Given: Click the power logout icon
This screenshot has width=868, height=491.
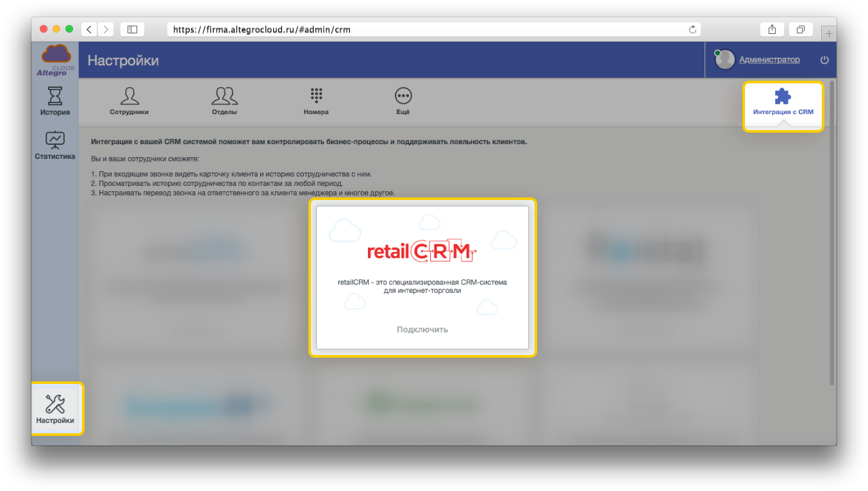Looking at the screenshot, I should tap(824, 60).
